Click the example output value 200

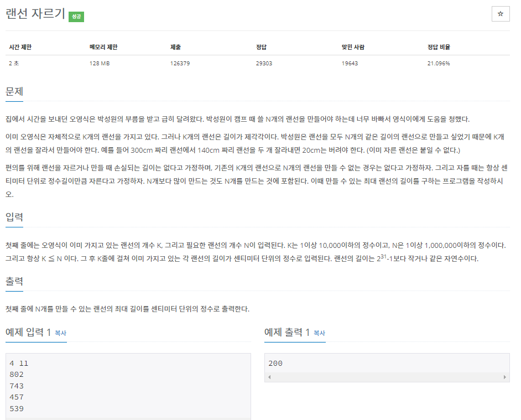tap(275, 364)
